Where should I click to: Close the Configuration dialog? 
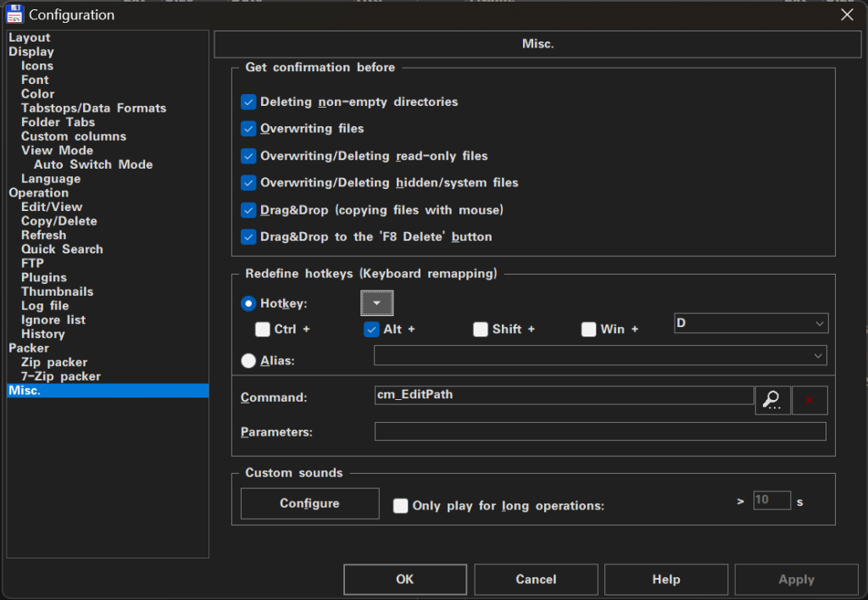pos(847,15)
